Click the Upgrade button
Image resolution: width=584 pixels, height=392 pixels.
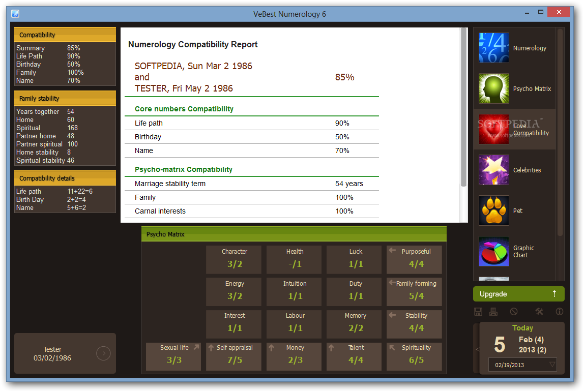[x=518, y=294]
